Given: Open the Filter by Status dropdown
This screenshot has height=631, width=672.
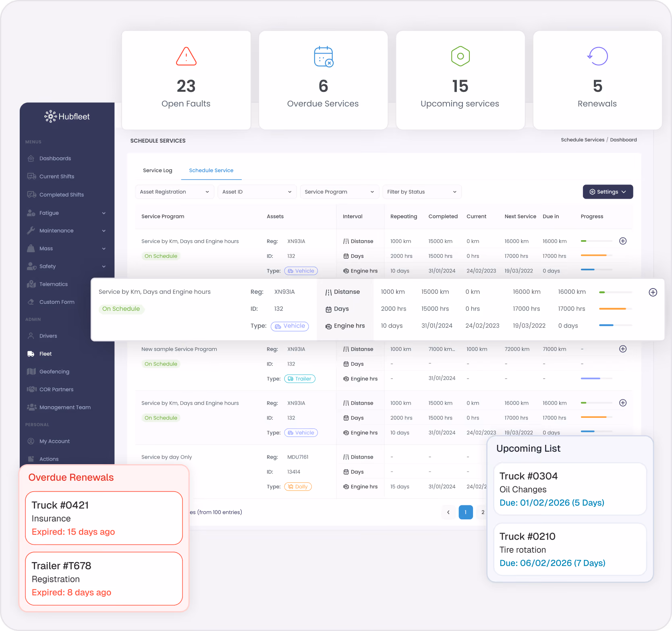Looking at the screenshot, I should point(422,192).
